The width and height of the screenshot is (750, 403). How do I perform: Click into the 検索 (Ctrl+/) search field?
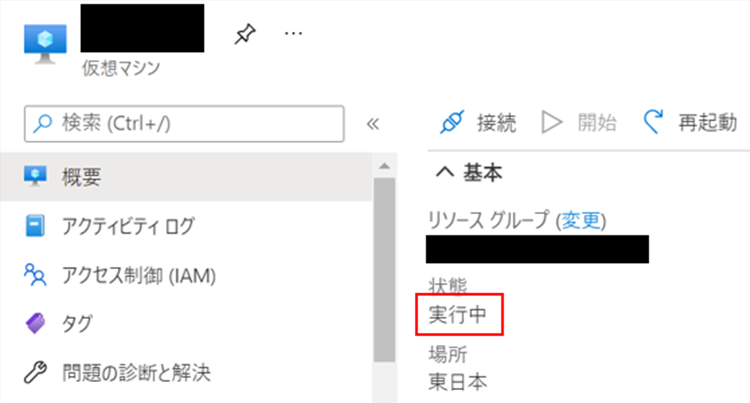[x=184, y=124]
